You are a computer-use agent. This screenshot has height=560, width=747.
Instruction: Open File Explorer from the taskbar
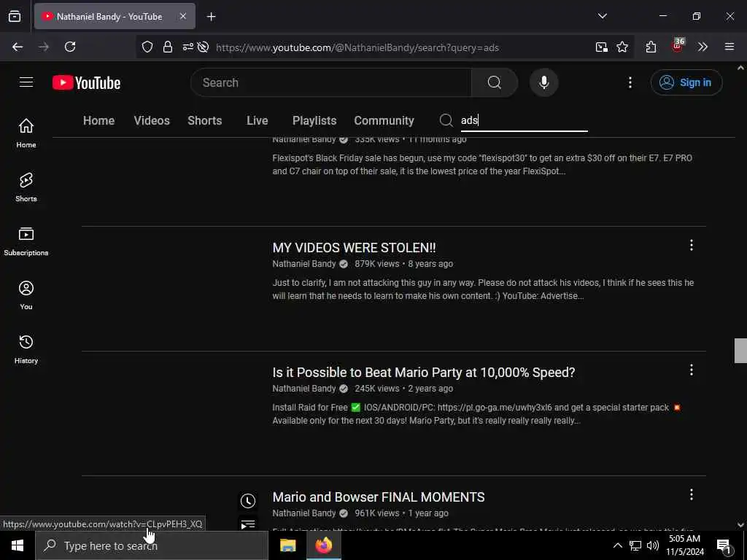pos(287,545)
